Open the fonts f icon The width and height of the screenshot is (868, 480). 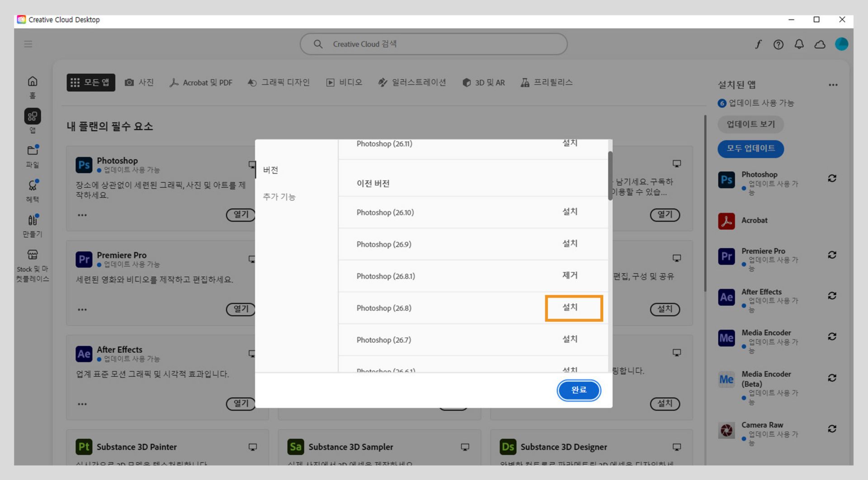758,44
